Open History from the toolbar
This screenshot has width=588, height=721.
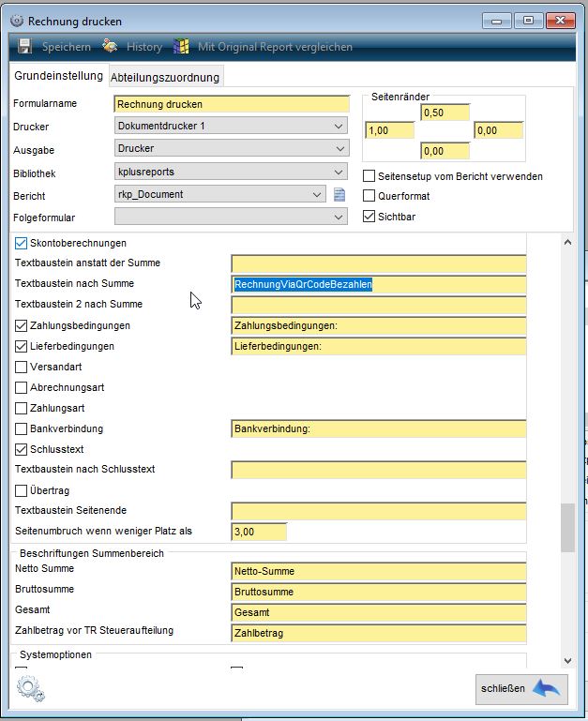point(111,46)
